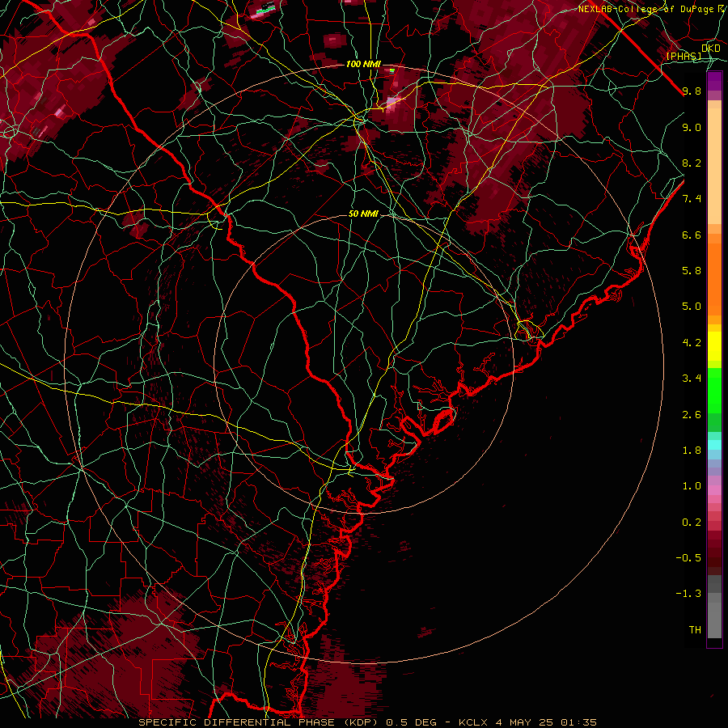Pick the cyan segment of the color bar

pos(714,445)
